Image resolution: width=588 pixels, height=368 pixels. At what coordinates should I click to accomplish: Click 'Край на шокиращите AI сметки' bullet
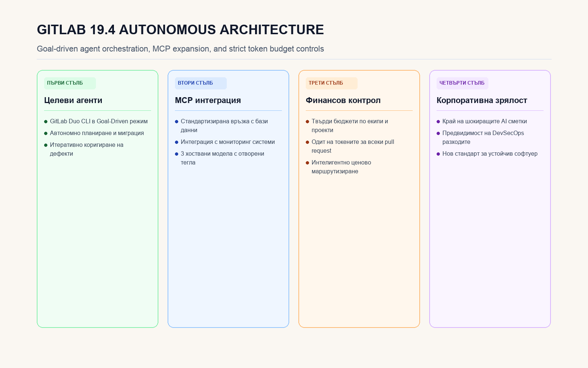click(x=482, y=121)
